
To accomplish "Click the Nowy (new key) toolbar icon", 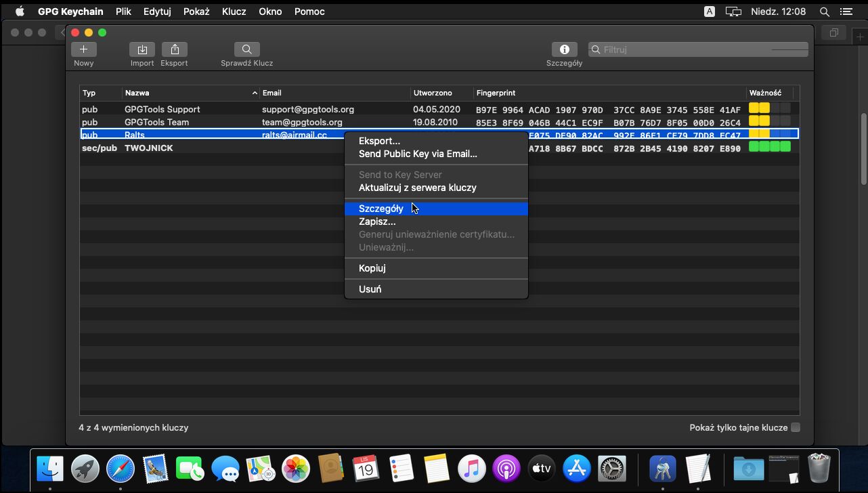I will coord(84,49).
